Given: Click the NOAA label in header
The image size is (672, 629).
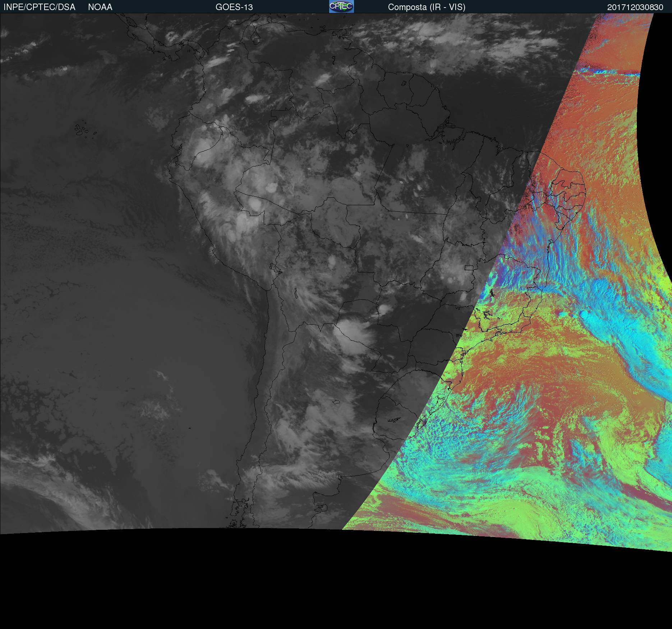Looking at the screenshot, I should [x=100, y=7].
